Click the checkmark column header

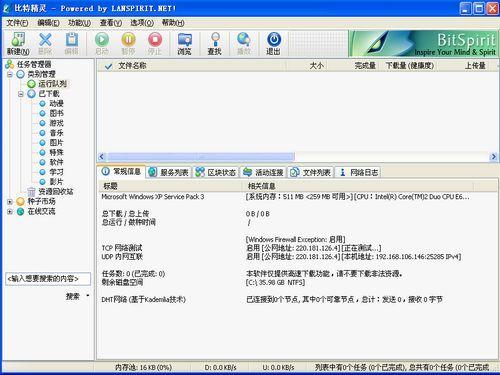click(108, 66)
